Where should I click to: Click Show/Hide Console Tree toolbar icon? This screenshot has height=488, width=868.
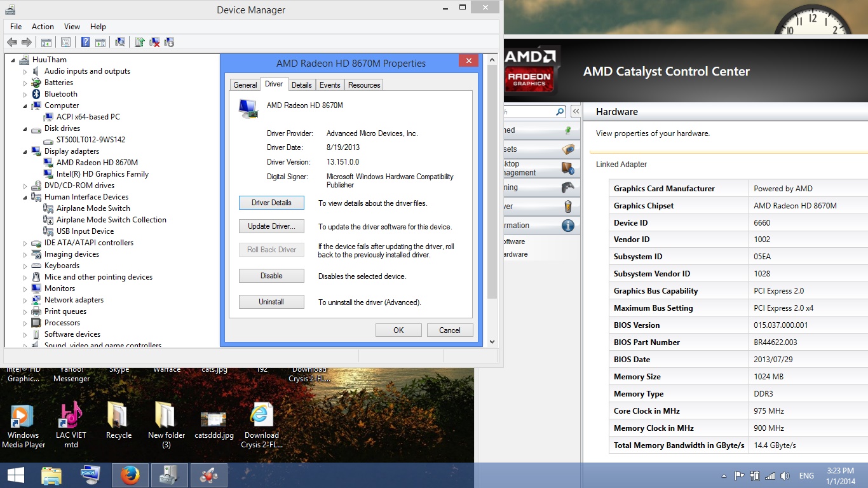[46, 42]
